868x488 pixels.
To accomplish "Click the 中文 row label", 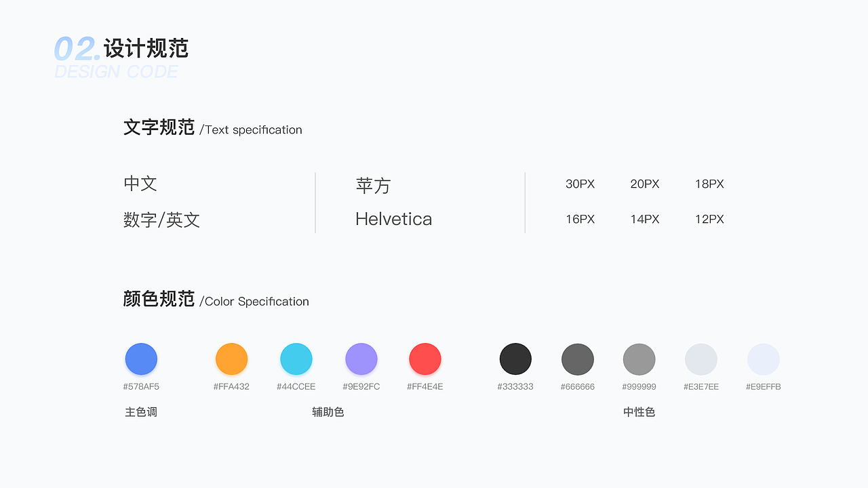I will (x=140, y=184).
